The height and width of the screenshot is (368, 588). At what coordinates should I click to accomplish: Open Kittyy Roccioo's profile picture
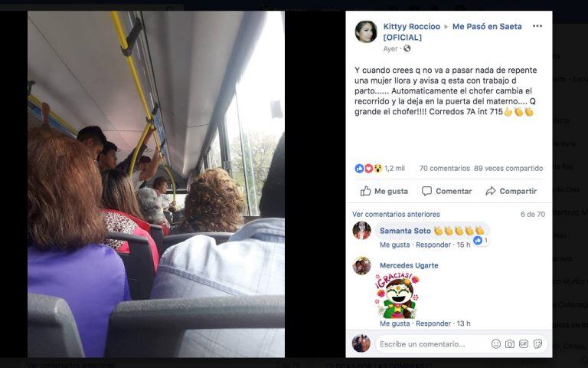pyautogui.click(x=366, y=31)
